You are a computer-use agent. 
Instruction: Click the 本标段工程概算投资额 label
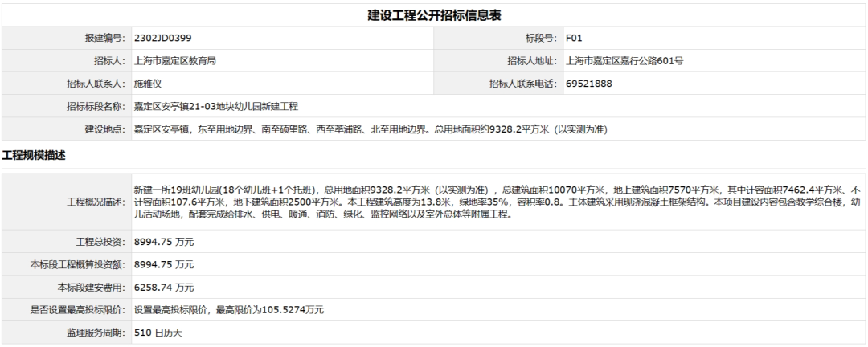[79, 264]
